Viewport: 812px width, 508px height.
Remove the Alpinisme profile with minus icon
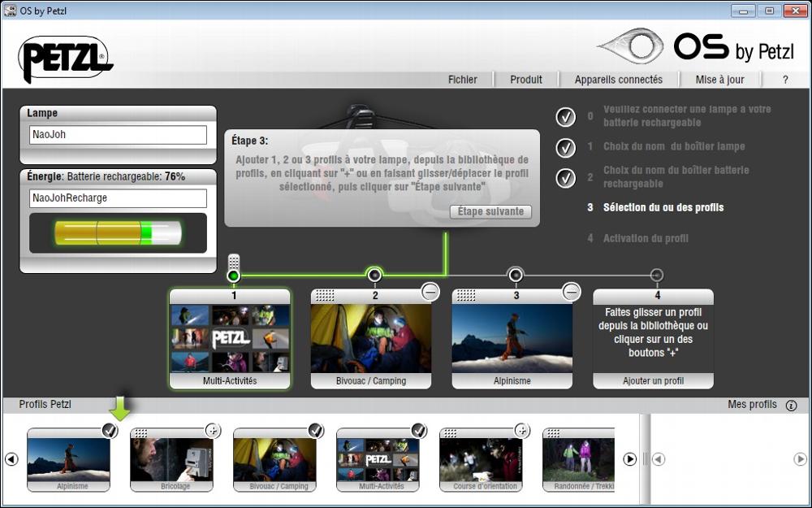[x=572, y=292]
